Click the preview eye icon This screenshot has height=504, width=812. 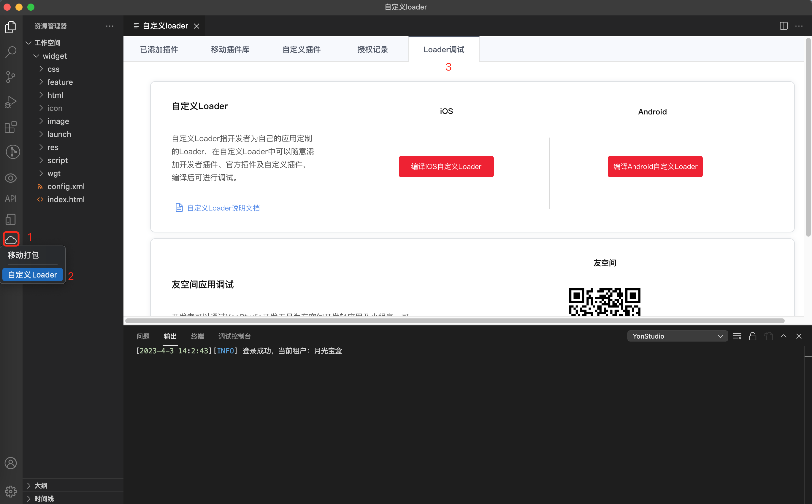11,178
